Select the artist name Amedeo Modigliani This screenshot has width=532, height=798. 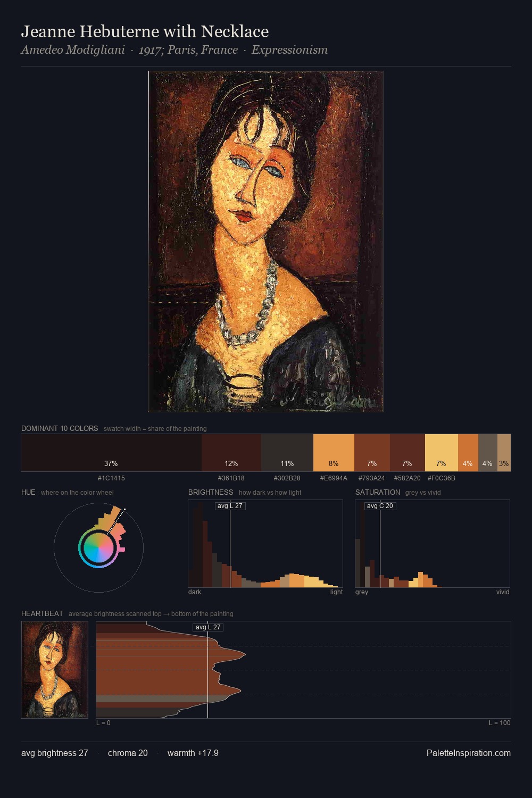point(73,50)
